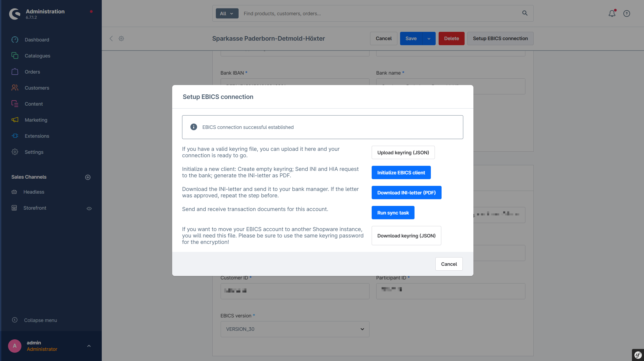The width and height of the screenshot is (644, 361).
Task: Click Download keyring (JSON) button
Action: coord(406,236)
